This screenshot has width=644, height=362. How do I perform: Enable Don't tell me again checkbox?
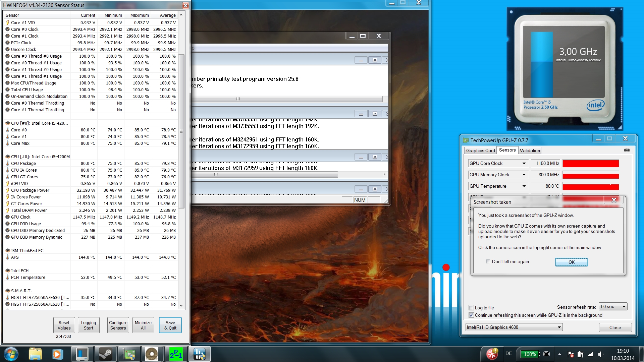coord(488,261)
